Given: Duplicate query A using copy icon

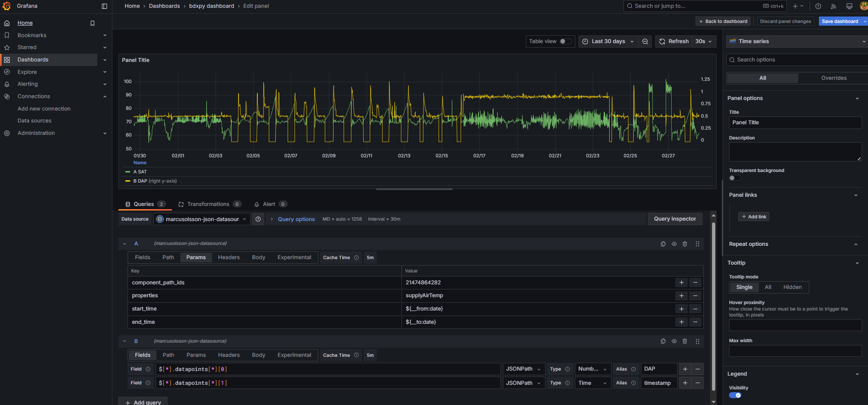Looking at the screenshot, I should (x=663, y=244).
